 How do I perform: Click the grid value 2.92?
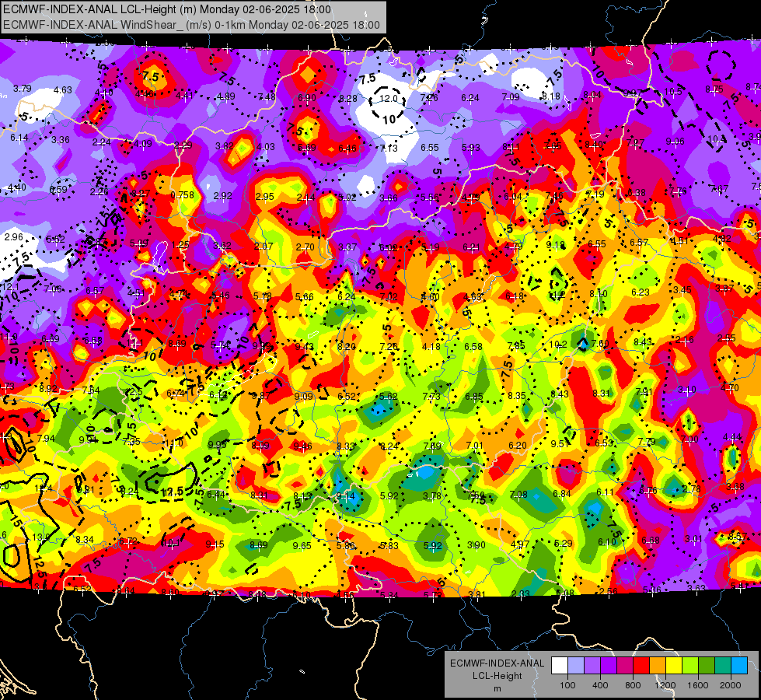click(223, 196)
